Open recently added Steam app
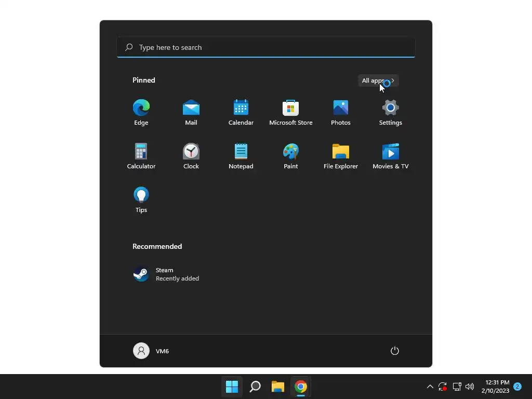The height and width of the screenshot is (399, 532). pyautogui.click(x=166, y=274)
